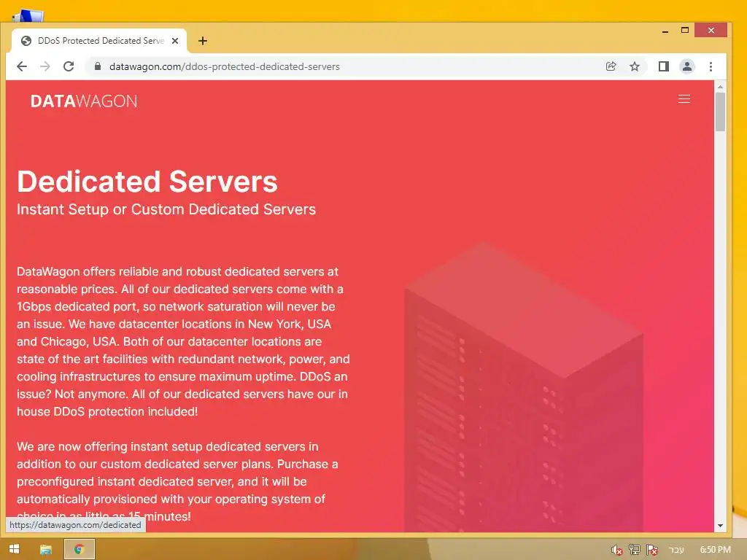Click the 6:50 PM clock
747x560 pixels.
[x=715, y=550]
